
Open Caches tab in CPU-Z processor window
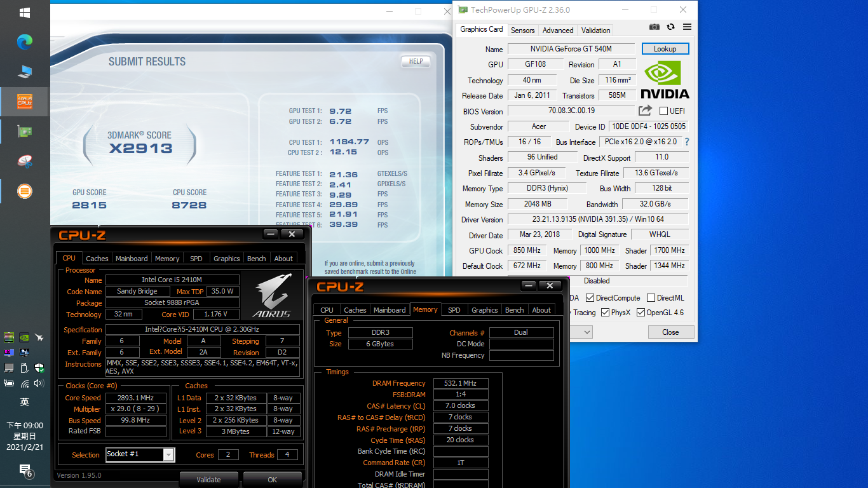point(97,258)
